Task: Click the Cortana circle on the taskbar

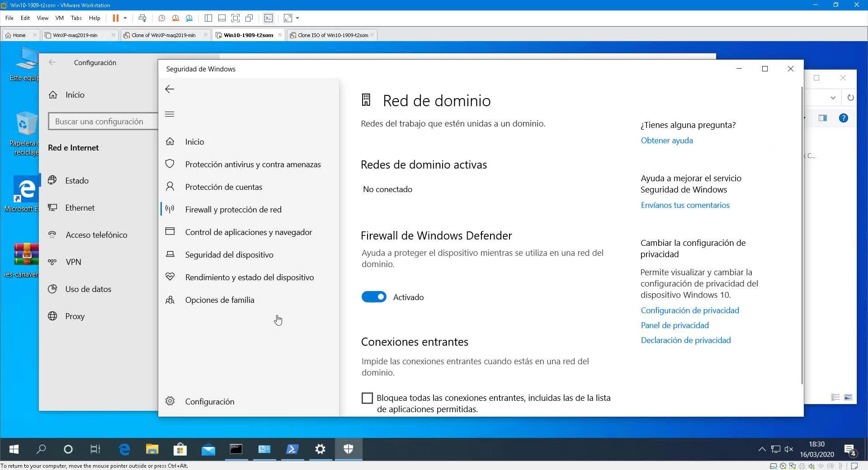Action: click(x=68, y=449)
